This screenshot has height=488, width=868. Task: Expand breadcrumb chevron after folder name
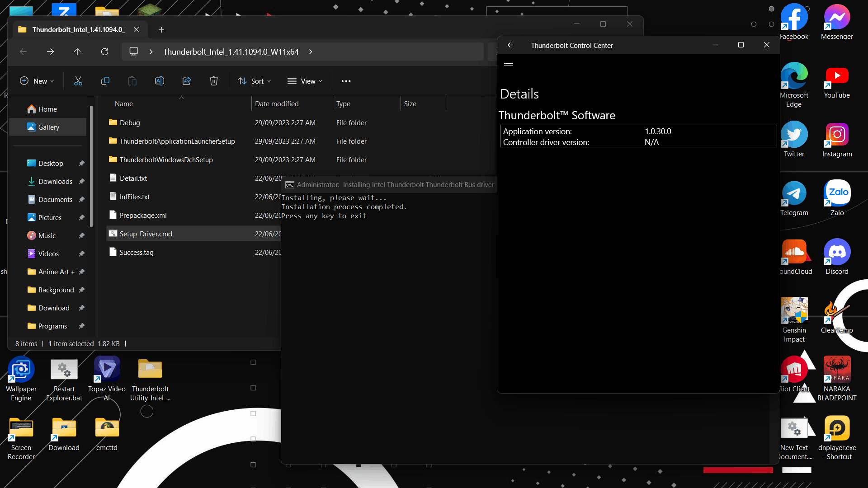click(x=311, y=52)
